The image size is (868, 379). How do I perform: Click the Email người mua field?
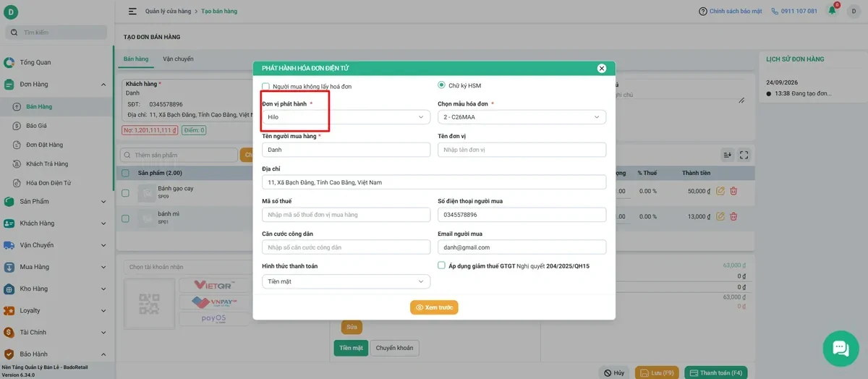(x=522, y=247)
